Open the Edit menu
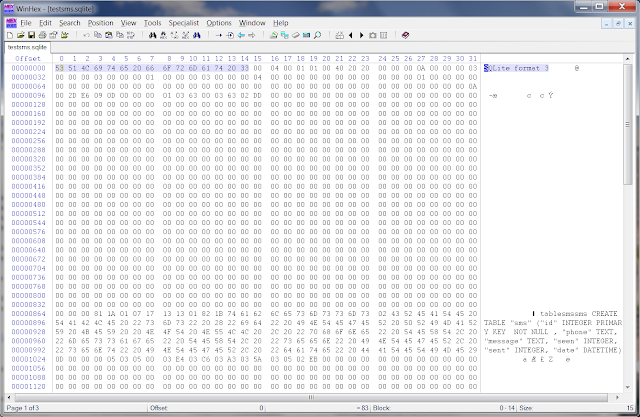The width and height of the screenshot is (640, 417). click(x=45, y=23)
